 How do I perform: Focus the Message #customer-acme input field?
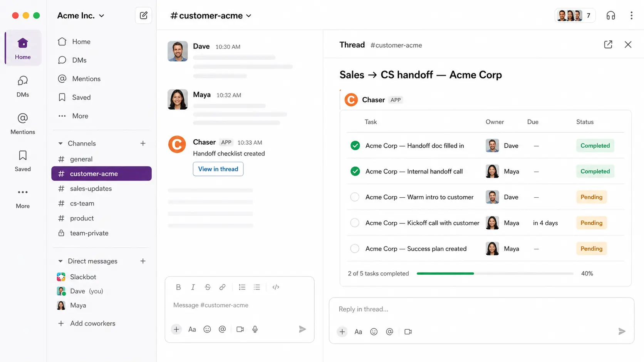(x=239, y=305)
